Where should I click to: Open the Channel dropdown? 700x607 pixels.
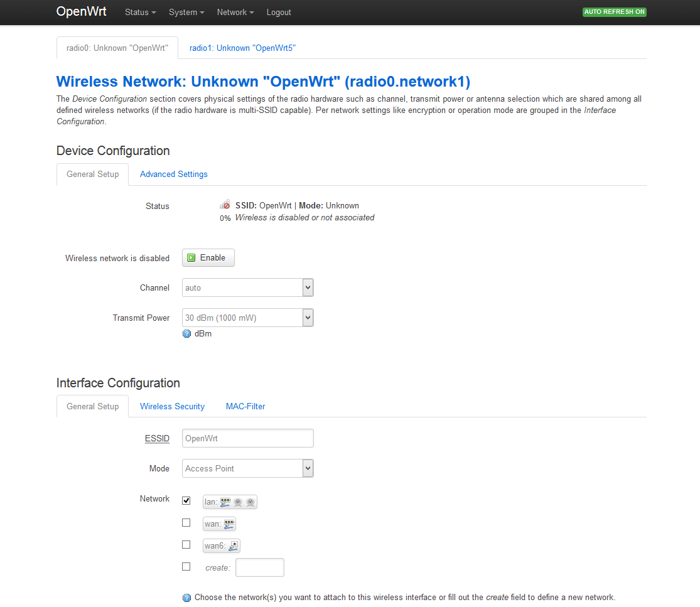[x=247, y=287]
